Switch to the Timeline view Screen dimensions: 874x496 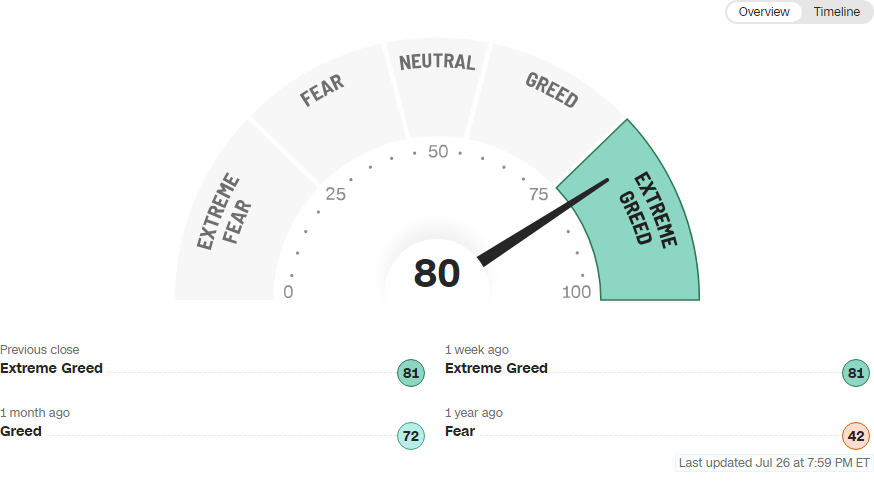point(836,12)
